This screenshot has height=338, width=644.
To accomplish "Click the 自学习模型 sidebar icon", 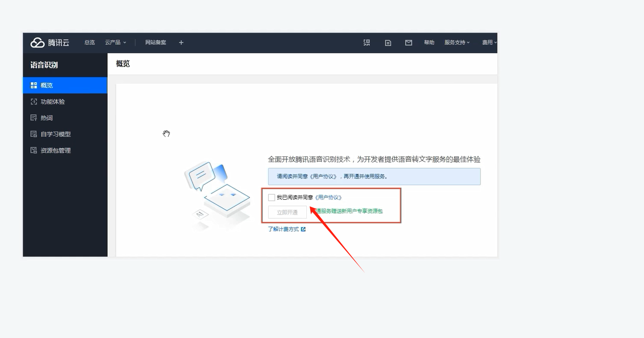I will (34, 134).
